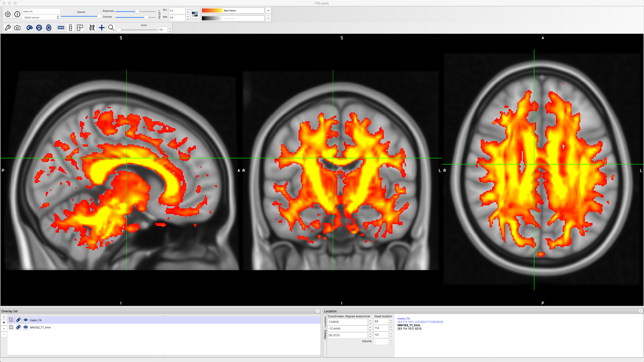This screenshot has width=644, height=362.
Task: Remove overlay with minus button
Action: coord(4,334)
